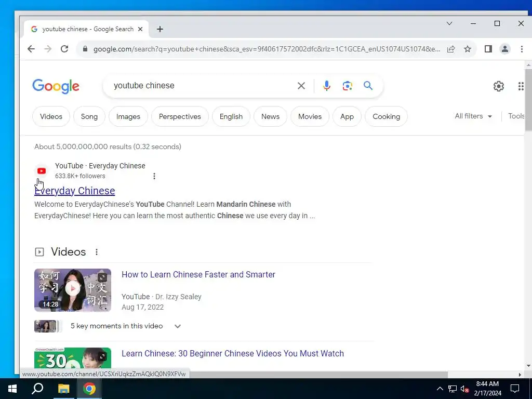The width and height of the screenshot is (532, 399).
Task: Play the 14:28 video thumbnail
Action: 73,290
